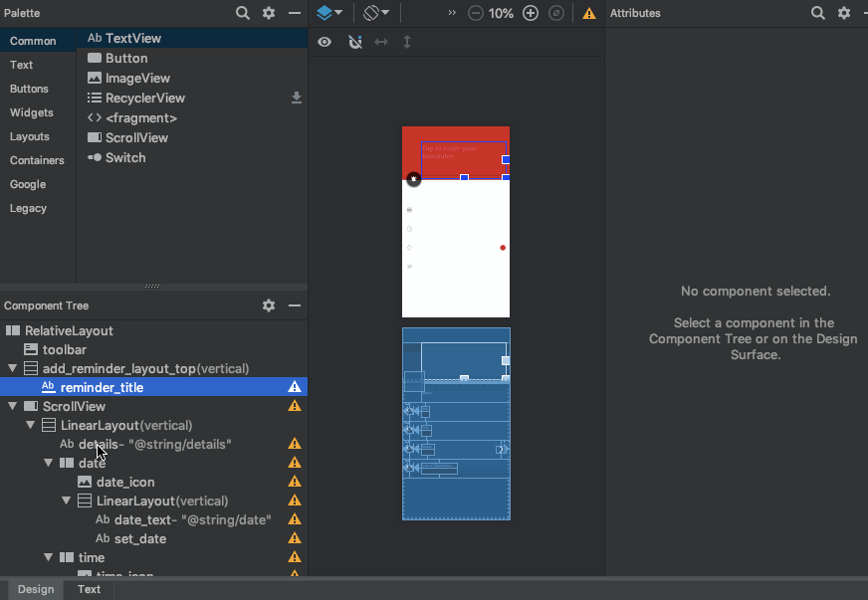Open orientation for preview dropdown

point(376,13)
